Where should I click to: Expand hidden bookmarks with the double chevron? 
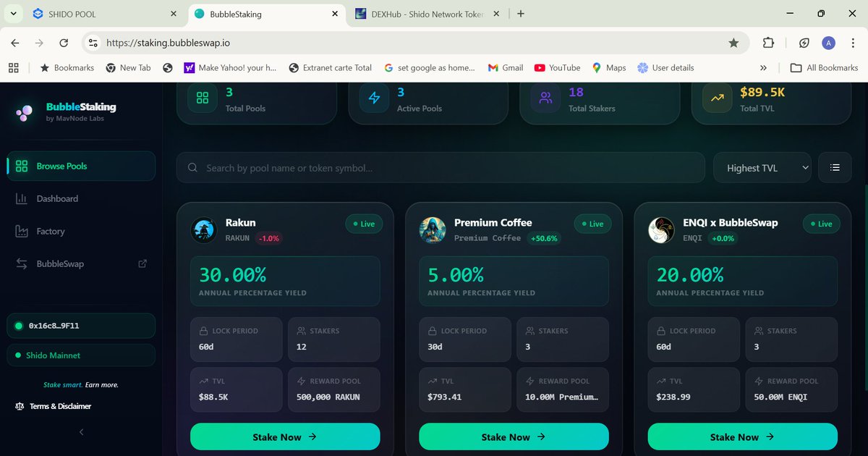tap(763, 67)
